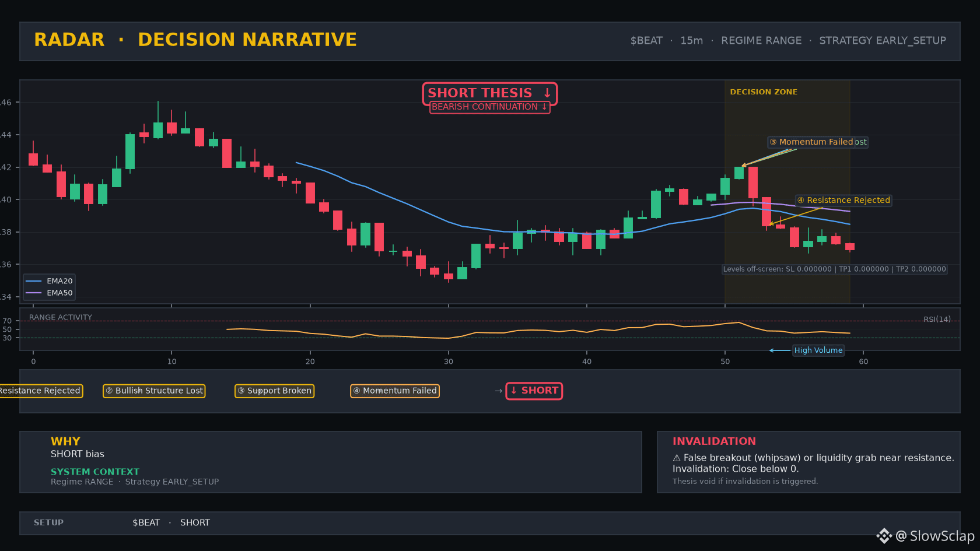Click the Resistance Rejected annotation on the chart

tap(843, 201)
